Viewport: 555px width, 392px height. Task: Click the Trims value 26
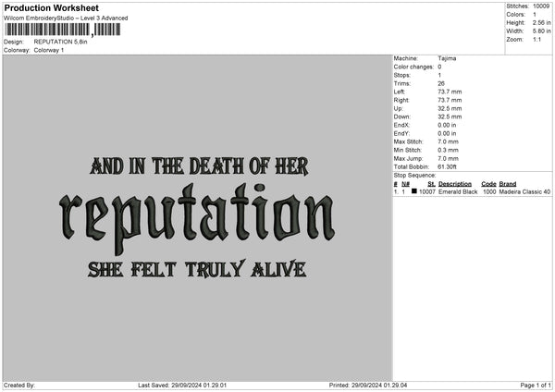[441, 84]
